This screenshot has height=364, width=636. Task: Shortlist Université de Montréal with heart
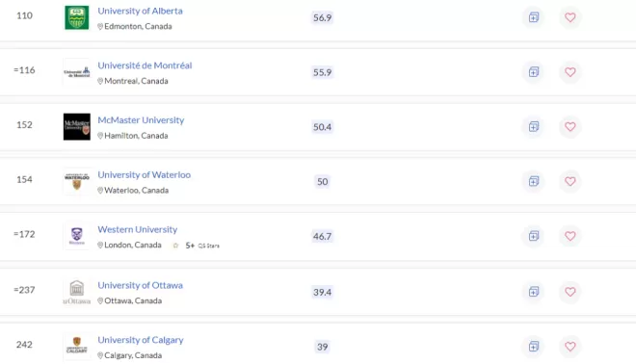[570, 72]
